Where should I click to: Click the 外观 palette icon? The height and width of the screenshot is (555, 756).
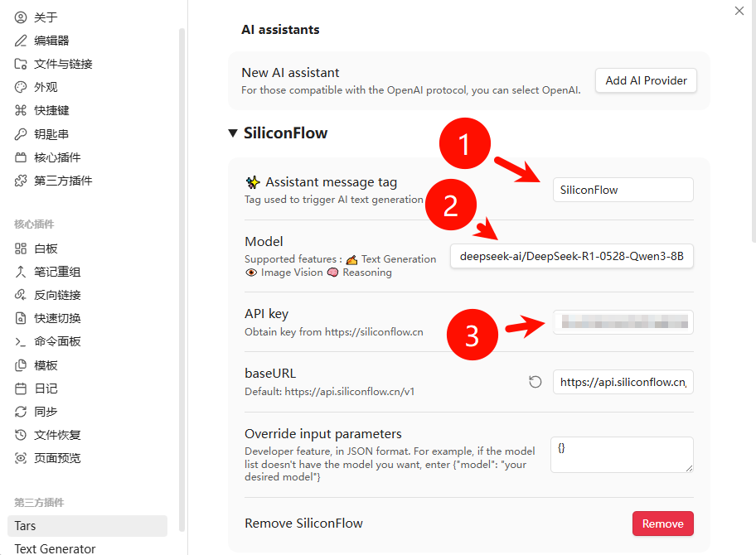[x=20, y=87]
